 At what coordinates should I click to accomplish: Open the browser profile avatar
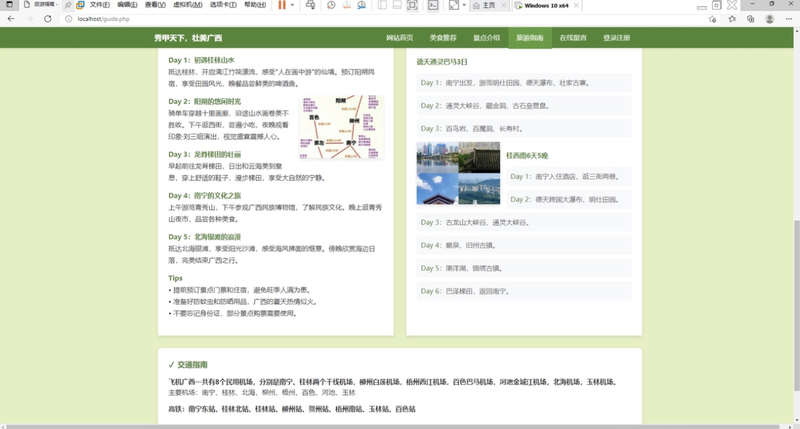(x=769, y=19)
